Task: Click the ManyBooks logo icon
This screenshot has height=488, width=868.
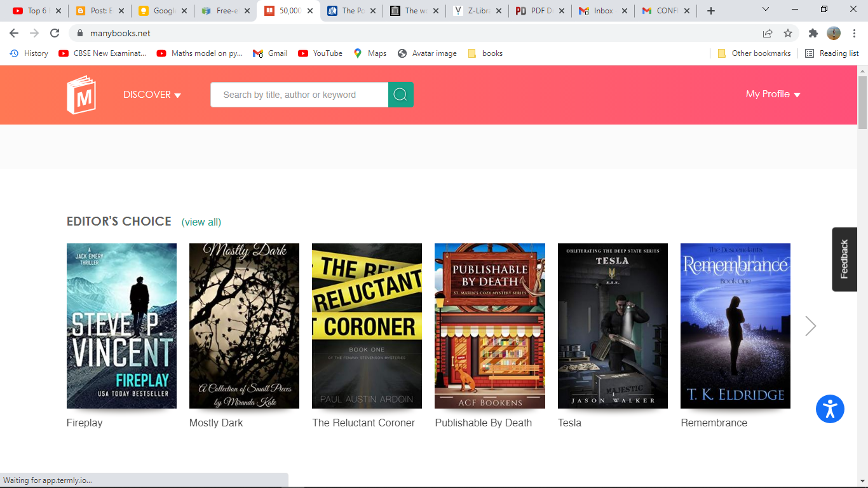Action: click(81, 95)
